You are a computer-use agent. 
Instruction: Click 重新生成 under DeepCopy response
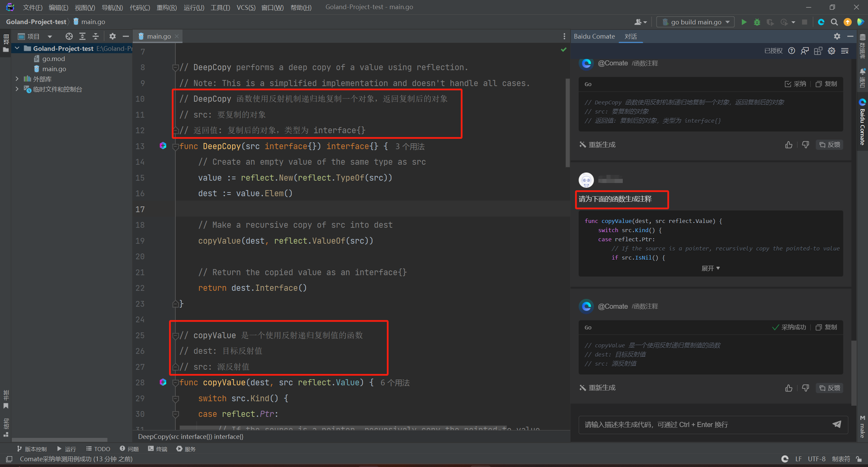(598, 145)
